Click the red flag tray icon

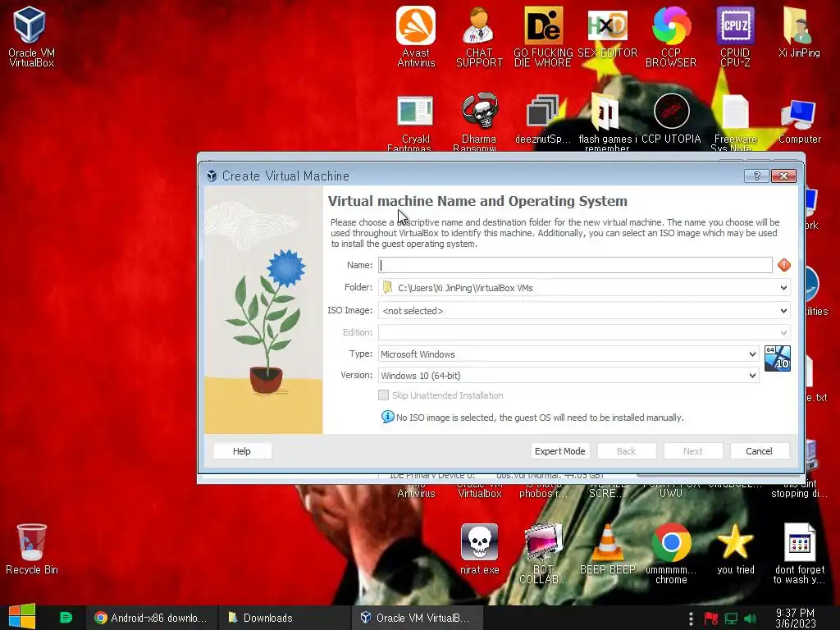click(711, 619)
